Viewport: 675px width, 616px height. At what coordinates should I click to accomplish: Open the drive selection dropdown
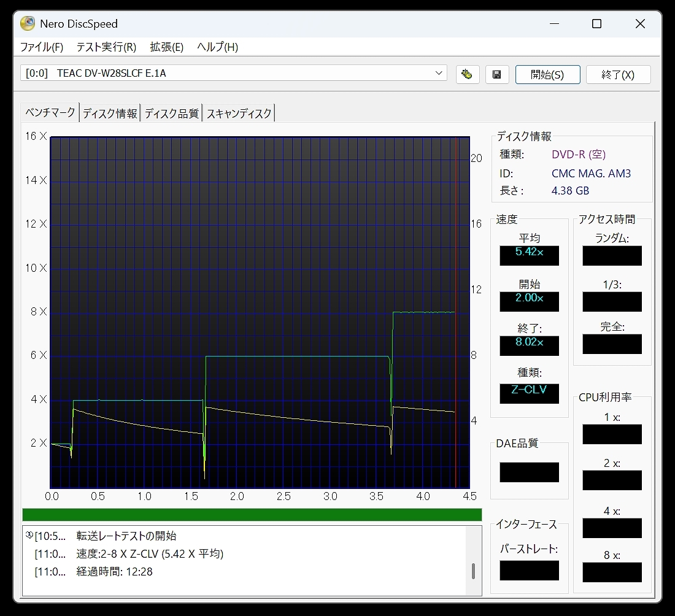[x=233, y=73]
